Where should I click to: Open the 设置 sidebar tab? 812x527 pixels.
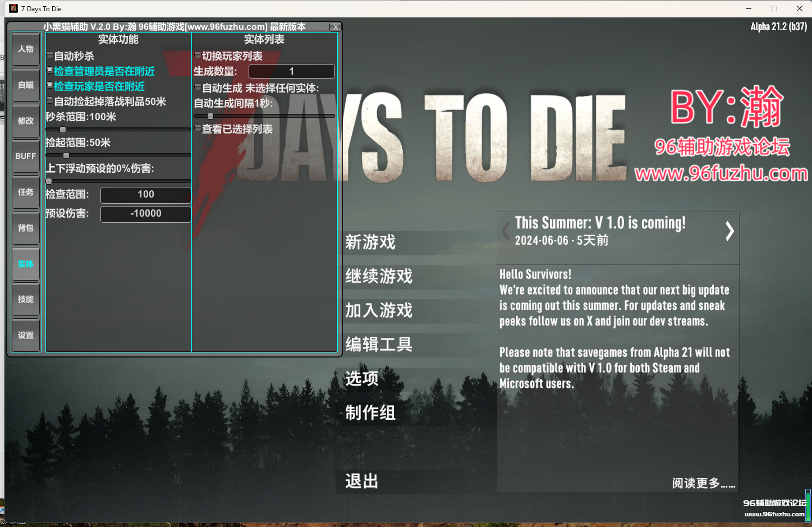[26, 335]
